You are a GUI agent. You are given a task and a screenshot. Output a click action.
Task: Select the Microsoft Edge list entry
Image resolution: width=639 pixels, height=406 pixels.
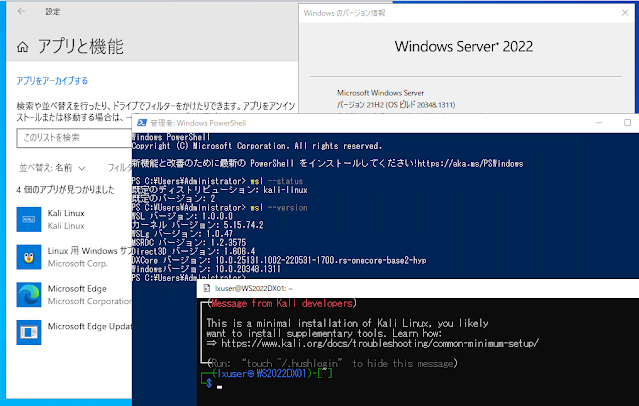90,295
